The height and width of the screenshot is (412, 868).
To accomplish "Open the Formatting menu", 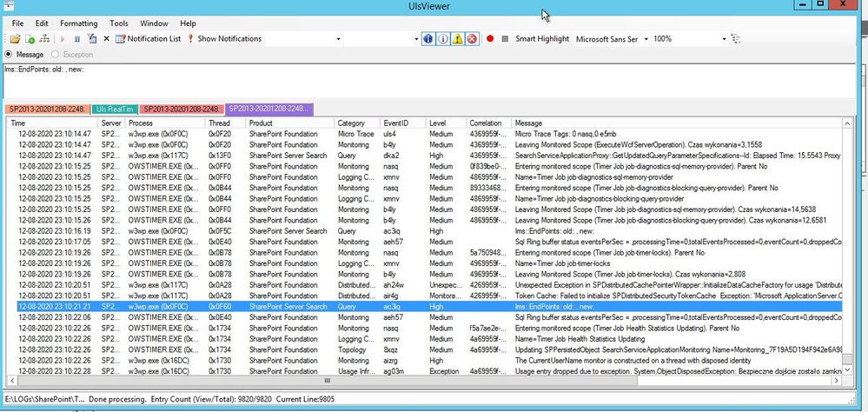I will coord(78,23).
